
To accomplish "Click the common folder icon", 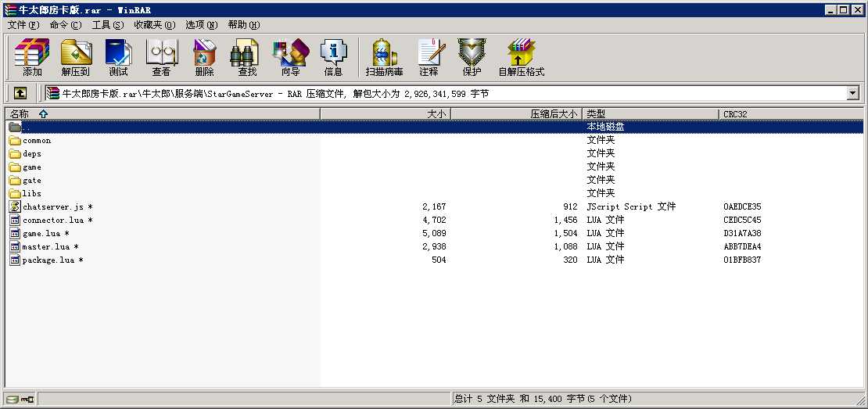I will click(15, 141).
